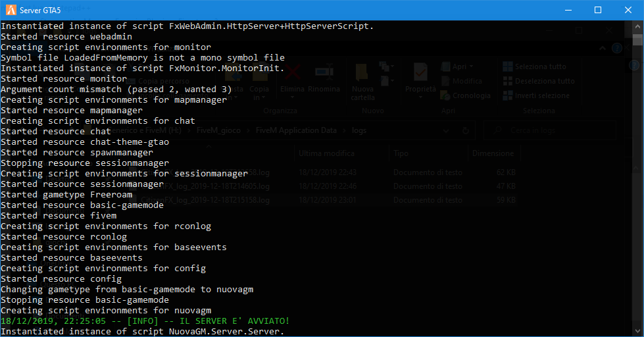Screen dimensions: 644x337
Task: Click line 'Changing gametype from basic-gamemode to nuovagm'
Action: point(127,290)
